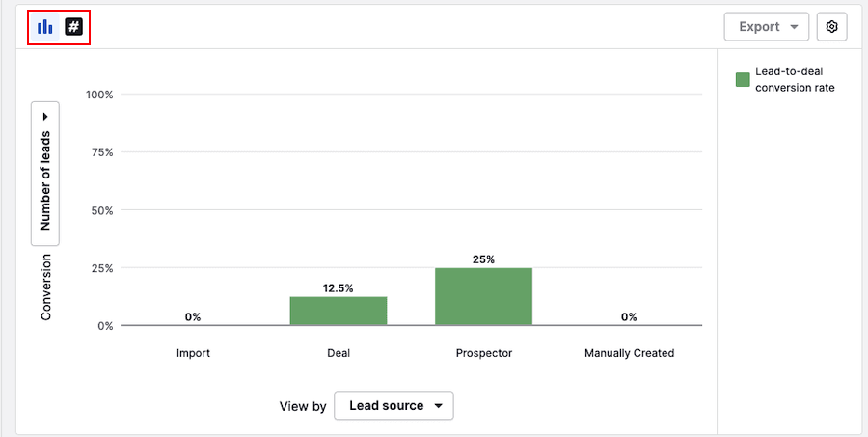868x437 pixels.
Task: Click the 25% data label above Prospector
Action: tap(483, 259)
